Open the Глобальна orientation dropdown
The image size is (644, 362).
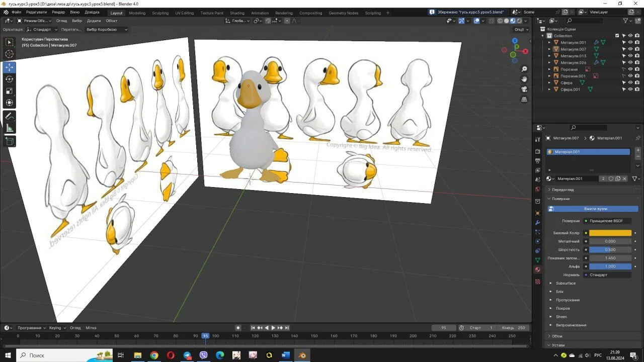pos(237,21)
